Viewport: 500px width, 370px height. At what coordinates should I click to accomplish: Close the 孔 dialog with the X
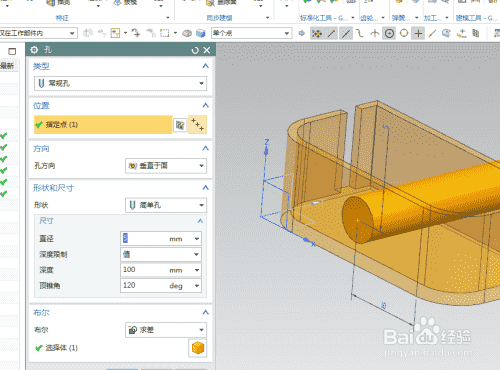coord(207,50)
